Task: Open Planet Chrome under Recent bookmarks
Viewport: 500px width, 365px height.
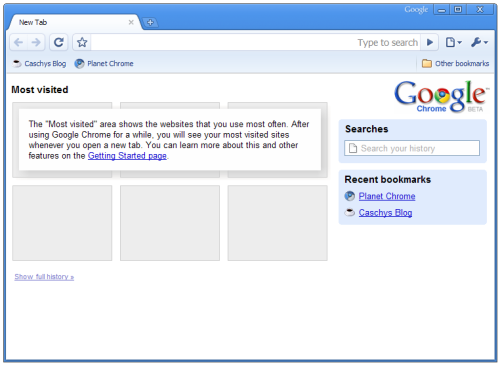Action: (387, 196)
